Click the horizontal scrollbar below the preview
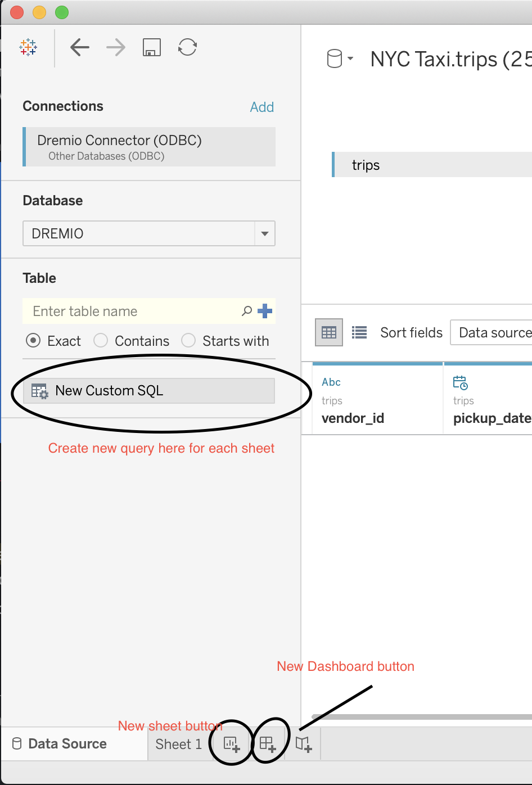The width and height of the screenshot is (532, 785). [422, 717]
